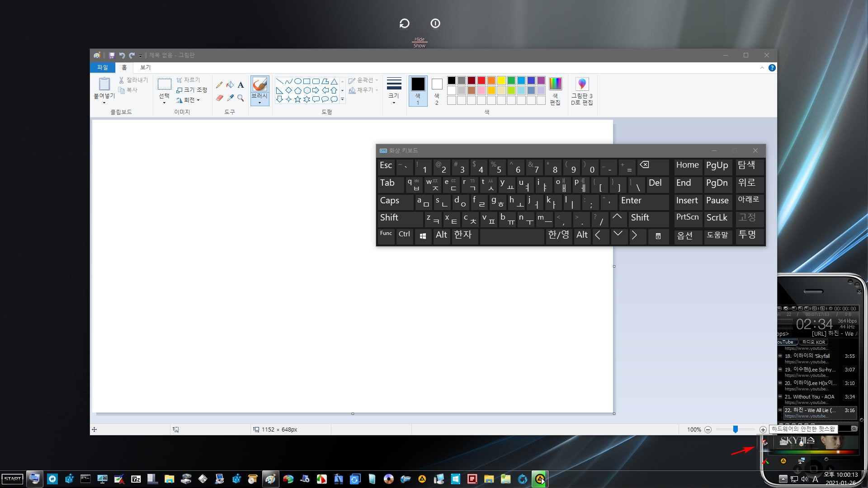Image resolution: width=868 pixels, height=488 pixels.
Task: Open the 채우기 fill dropdown
Action: (363, 90)
